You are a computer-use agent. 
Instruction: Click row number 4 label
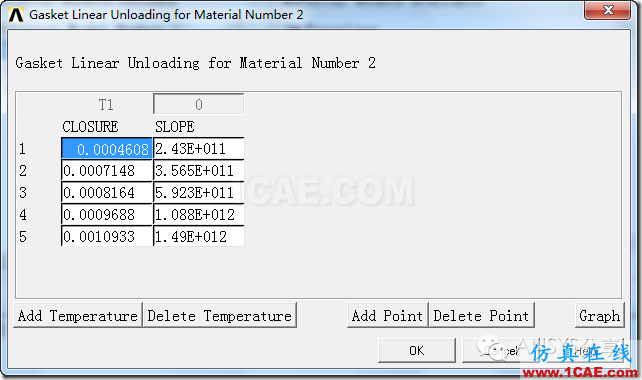[x=23, y=215]
